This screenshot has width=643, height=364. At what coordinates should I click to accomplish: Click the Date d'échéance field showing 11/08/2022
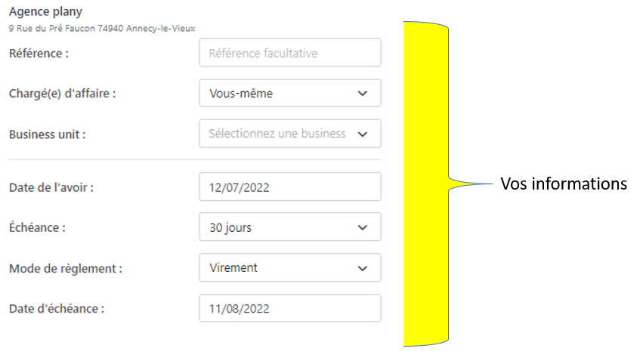(x=289, y=308)
